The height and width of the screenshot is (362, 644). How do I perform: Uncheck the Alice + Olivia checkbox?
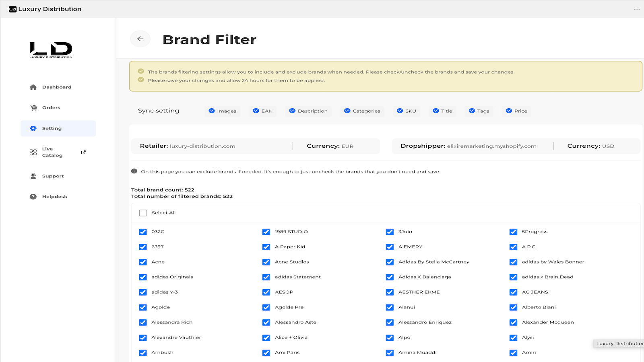coord(266,337)
